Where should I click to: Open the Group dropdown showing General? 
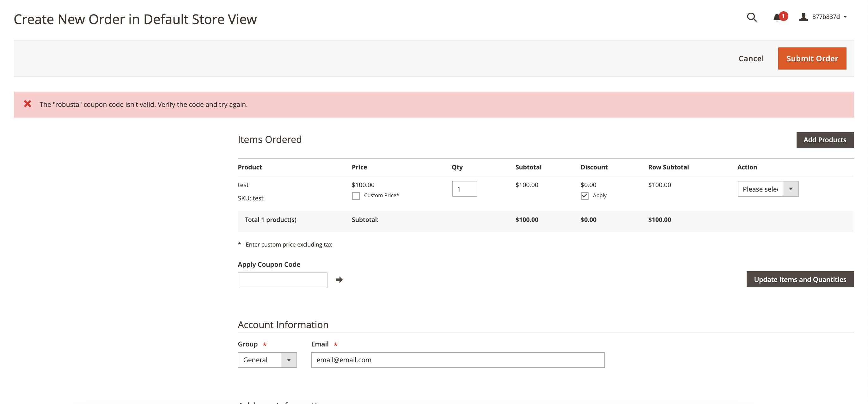267,360
